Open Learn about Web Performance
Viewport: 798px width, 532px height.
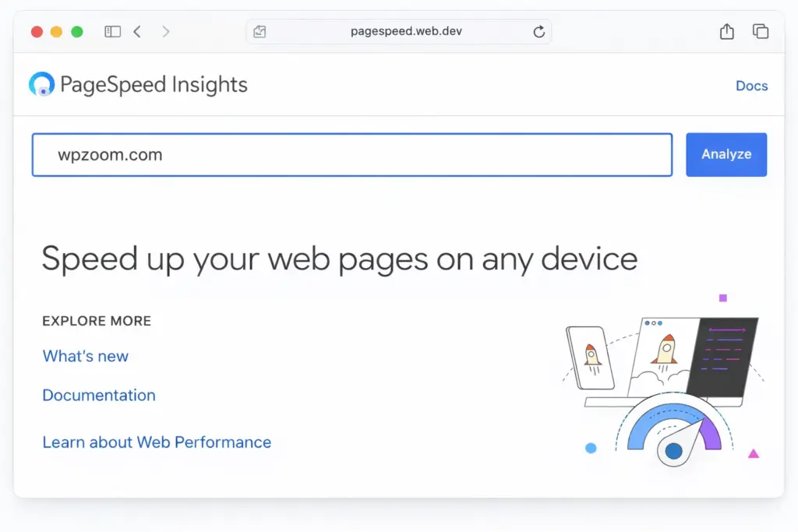(157, 442)
